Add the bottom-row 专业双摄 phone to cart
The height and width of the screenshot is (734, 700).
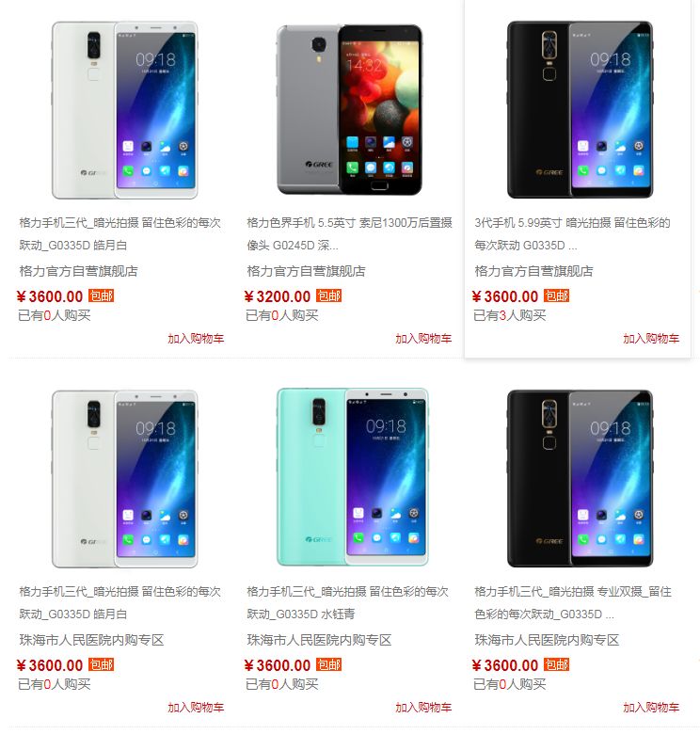pos(651,708)
